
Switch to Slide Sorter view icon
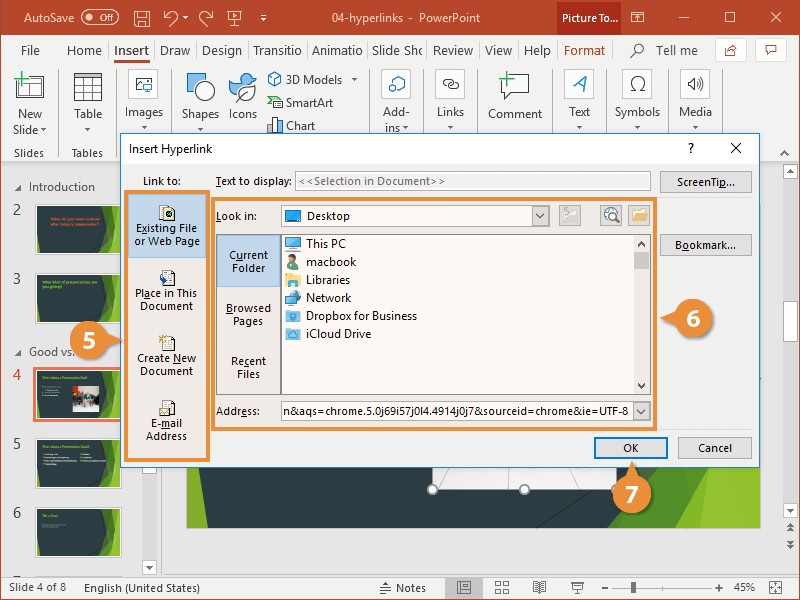click(x=502, y=588)
